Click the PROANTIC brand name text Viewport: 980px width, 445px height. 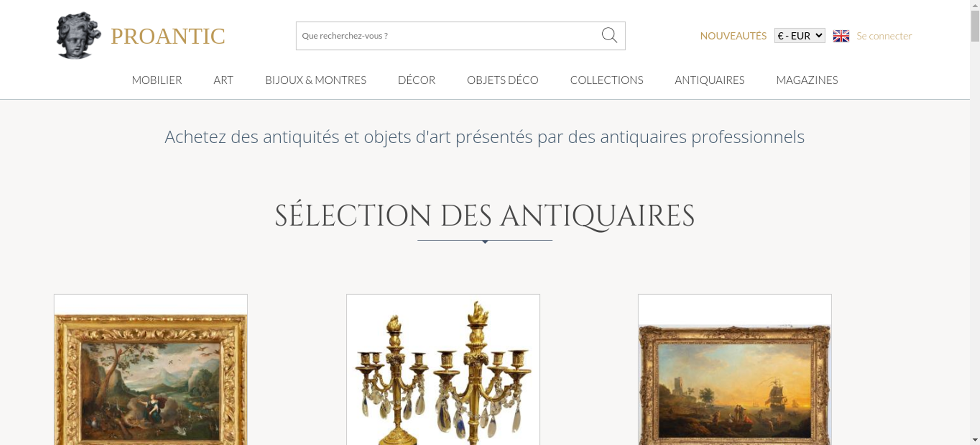click(168, 36)
